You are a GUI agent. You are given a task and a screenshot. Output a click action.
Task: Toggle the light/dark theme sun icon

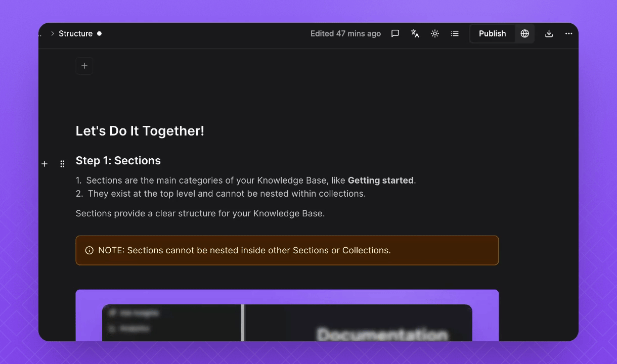435,33
